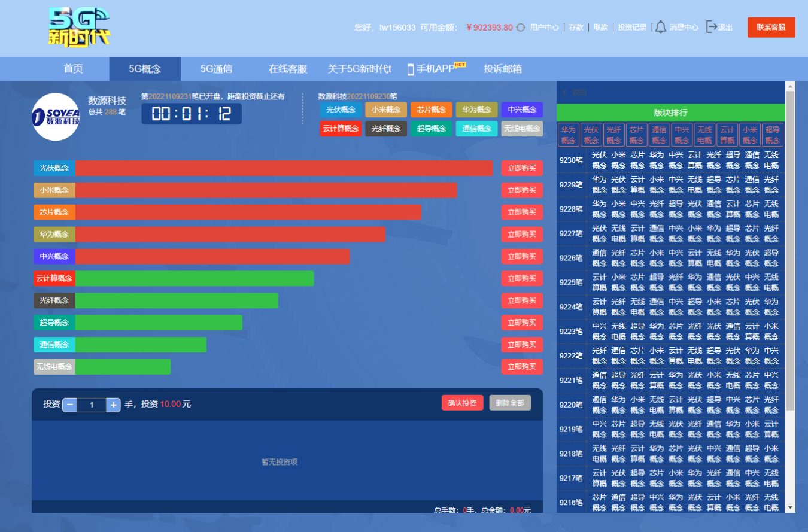Decrease investment quantity with minus button
The height and width of the screenshot is (532, 808).
(69, 405)
